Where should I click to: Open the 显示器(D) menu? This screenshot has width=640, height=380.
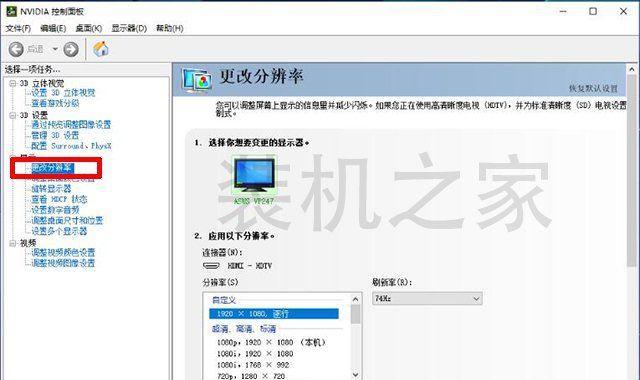[129, 28]
